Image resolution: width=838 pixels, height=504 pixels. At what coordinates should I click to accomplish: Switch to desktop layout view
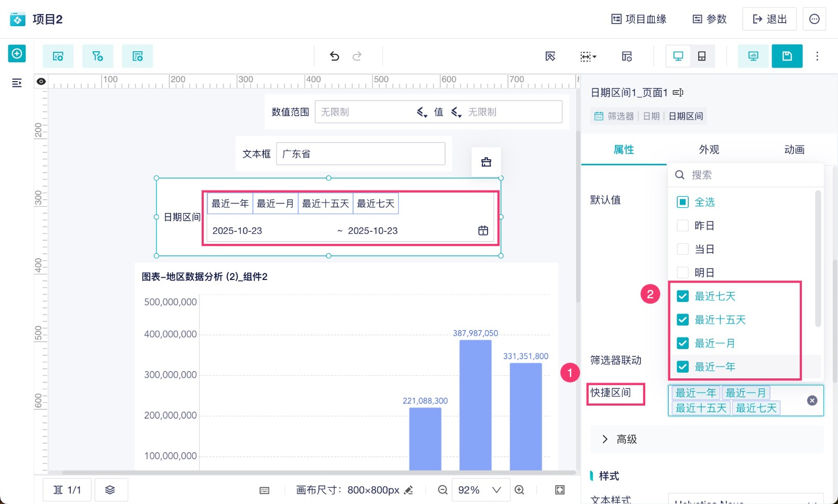tap(678, 56)
